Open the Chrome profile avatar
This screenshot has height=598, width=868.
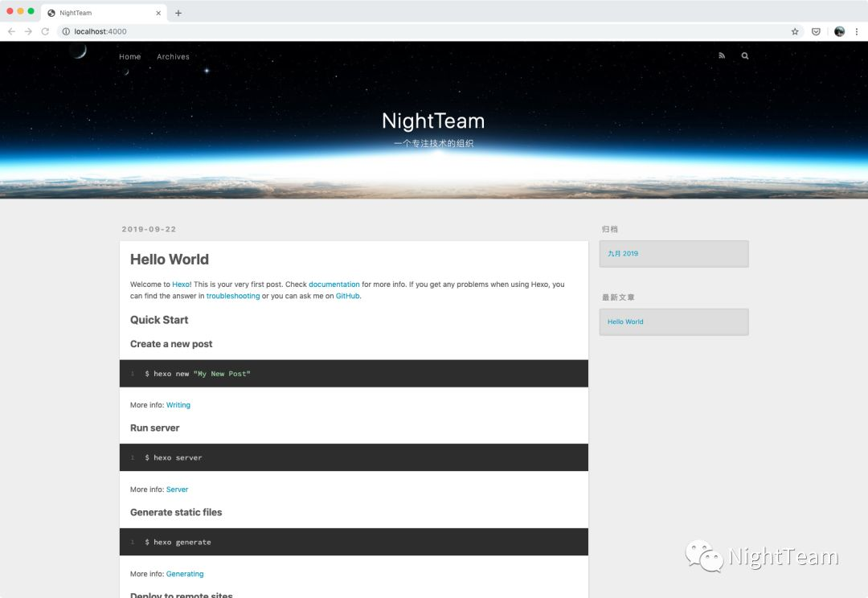coord(839,31)
